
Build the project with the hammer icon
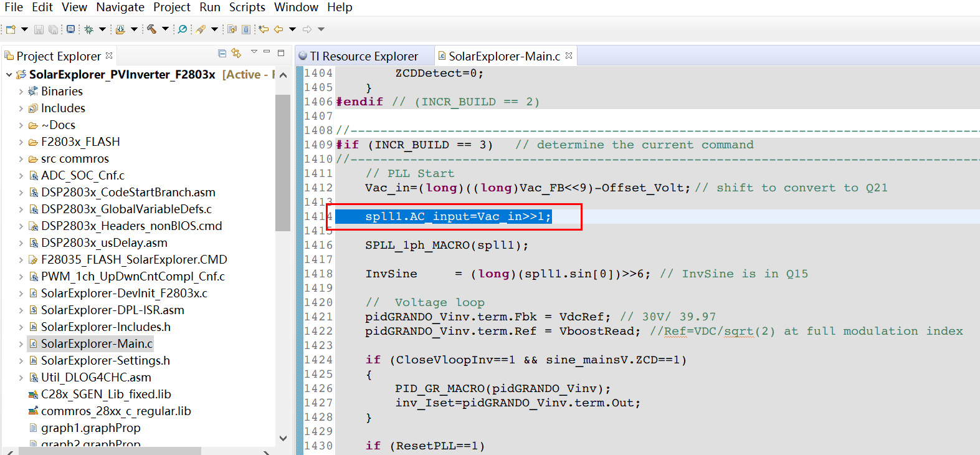(x=151, y=29)
